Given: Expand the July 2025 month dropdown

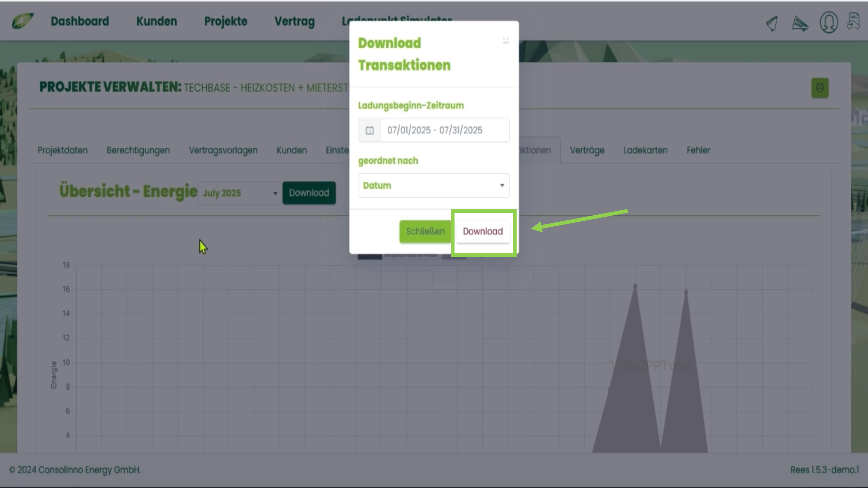Looking at the screenshot, I should pyautogui.click(x=240, y=193).
